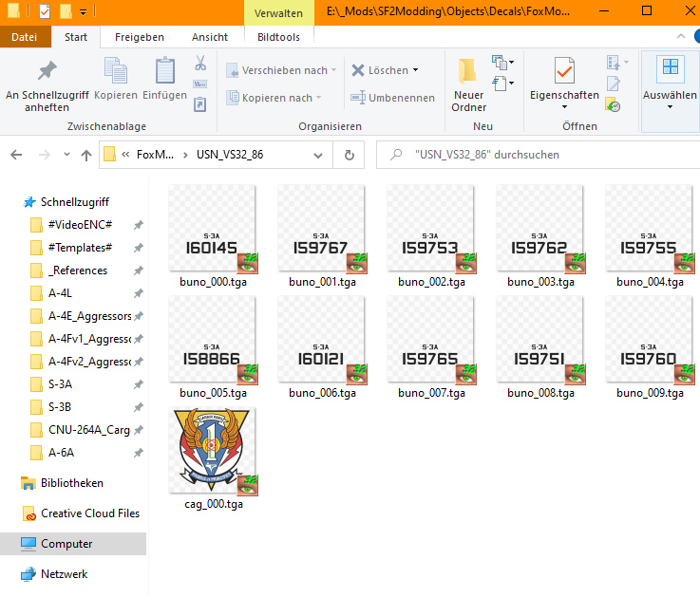Click the Umbenennen rename button
The image size is (700, 597).
tap(392, 98)
